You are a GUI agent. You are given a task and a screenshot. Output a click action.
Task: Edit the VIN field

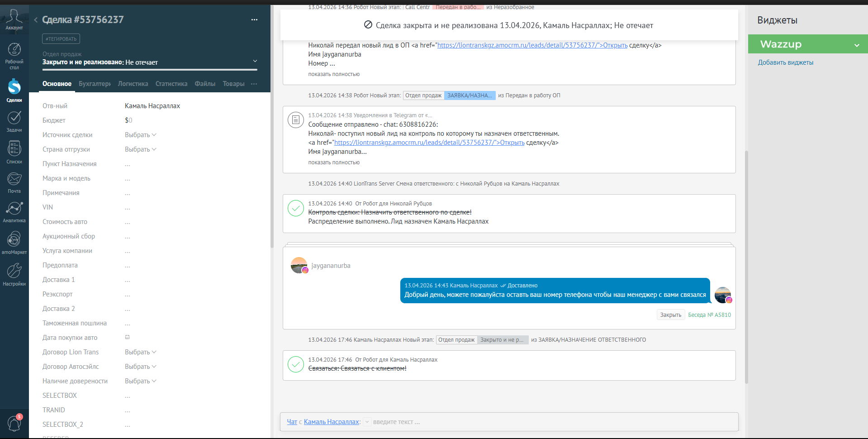coord(128,207)
